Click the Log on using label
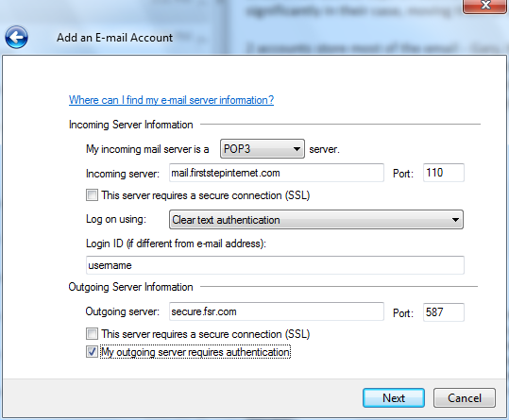Viewport: 509px width, 420px height. [x=116, y=219]
